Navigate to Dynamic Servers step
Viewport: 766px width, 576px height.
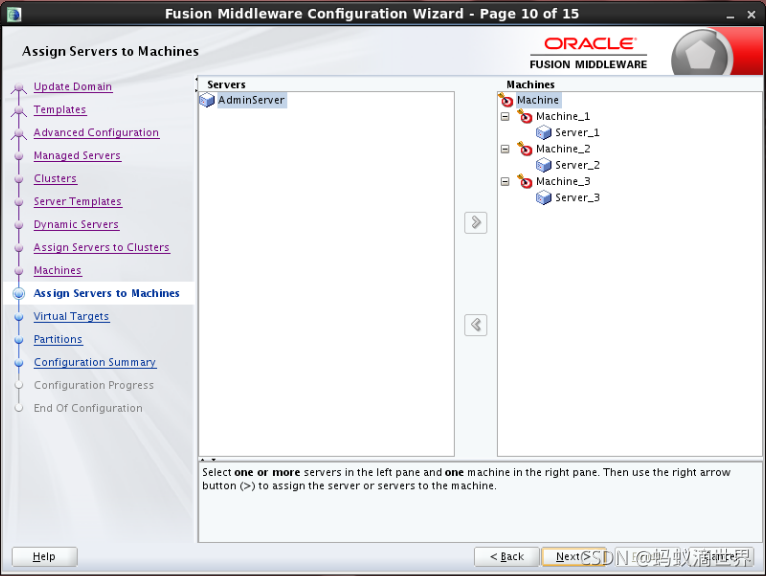click(x=76, y=224)
